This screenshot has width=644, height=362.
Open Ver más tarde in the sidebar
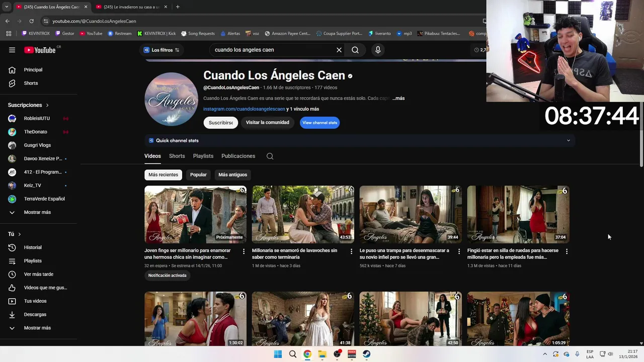tap(38, 274)
